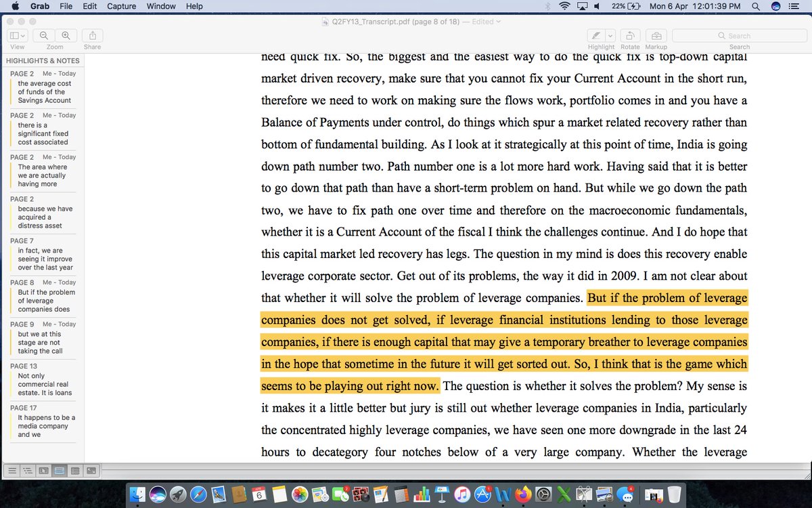Show the Markup toolbox
The height and width of the screenshot is (508, 812).
coord(656,36)
